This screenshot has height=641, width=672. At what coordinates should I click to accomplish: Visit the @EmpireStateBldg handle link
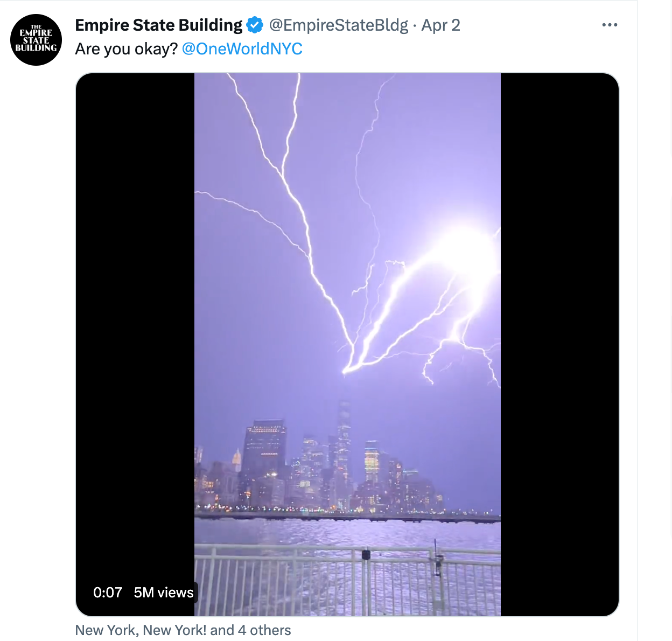point(338,25)
